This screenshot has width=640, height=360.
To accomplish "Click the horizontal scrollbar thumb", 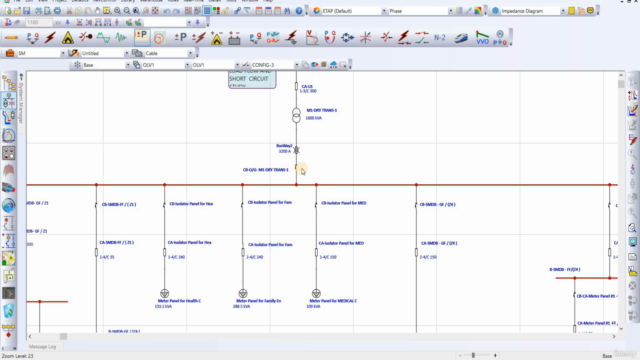I will click(63, 336).
